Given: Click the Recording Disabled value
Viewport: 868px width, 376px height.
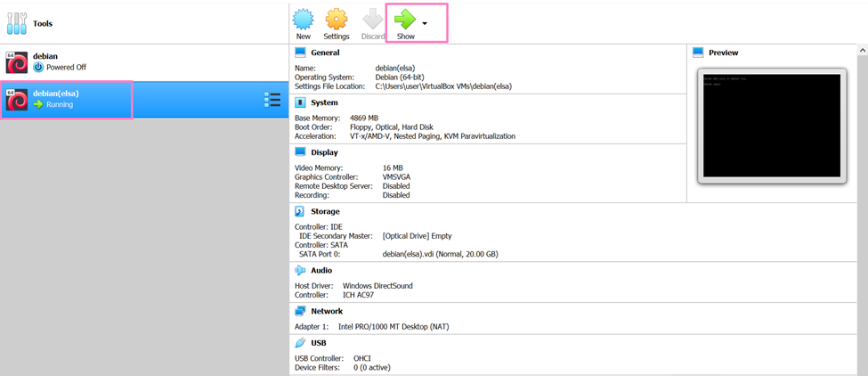Looking at the screenshot, I should click(396, 195).
